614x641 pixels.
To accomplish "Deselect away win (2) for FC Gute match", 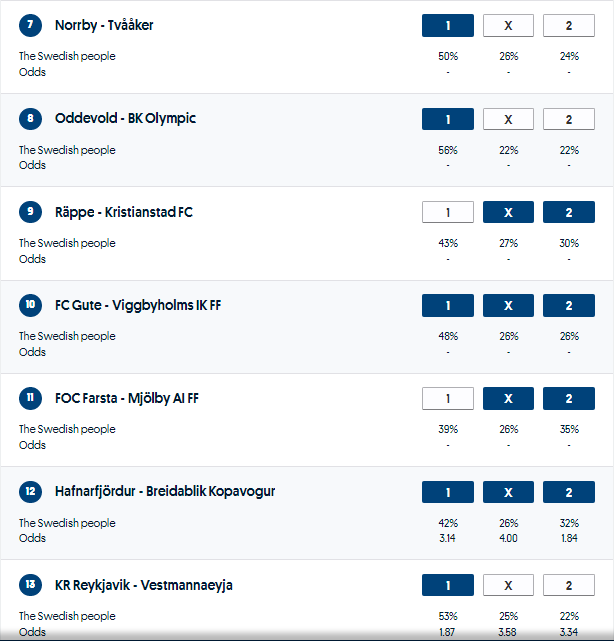I will coord(568,306).
